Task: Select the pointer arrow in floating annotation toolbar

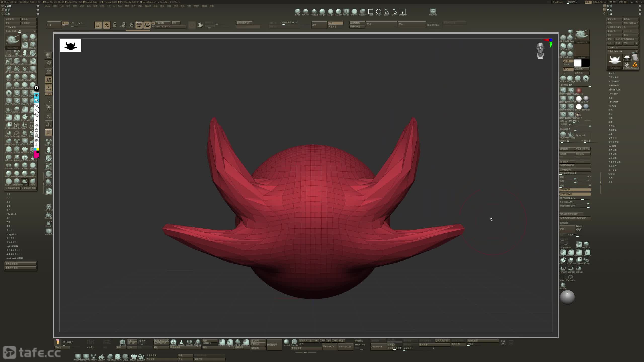Action: pos(36,100)
